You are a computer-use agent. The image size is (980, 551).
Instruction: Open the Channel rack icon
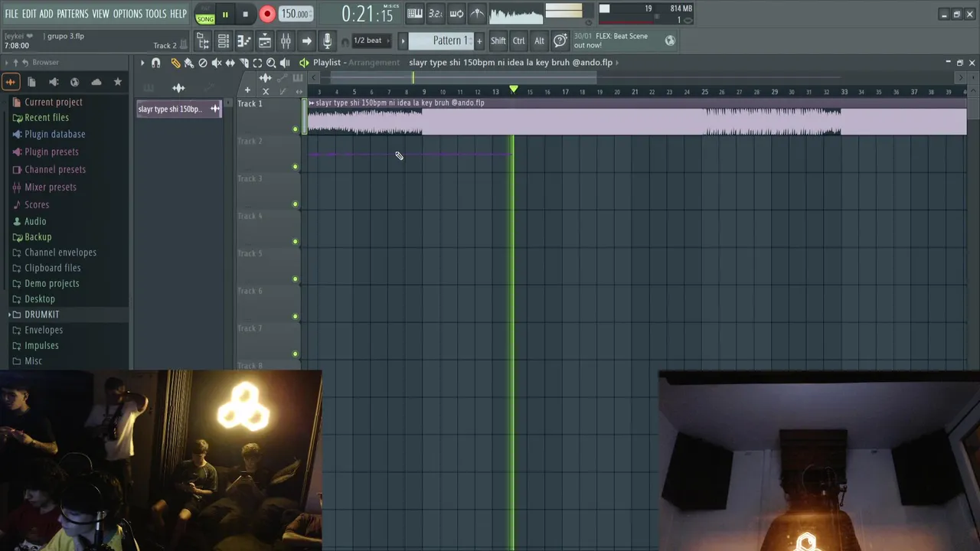click(x=224, y=41)
